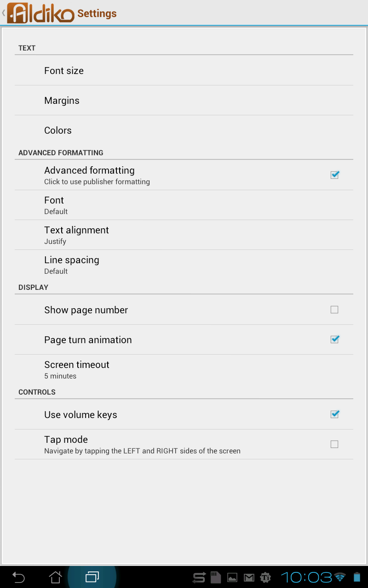
Task: Tap the Home navigation icon
Action: [x=55, y=577]
